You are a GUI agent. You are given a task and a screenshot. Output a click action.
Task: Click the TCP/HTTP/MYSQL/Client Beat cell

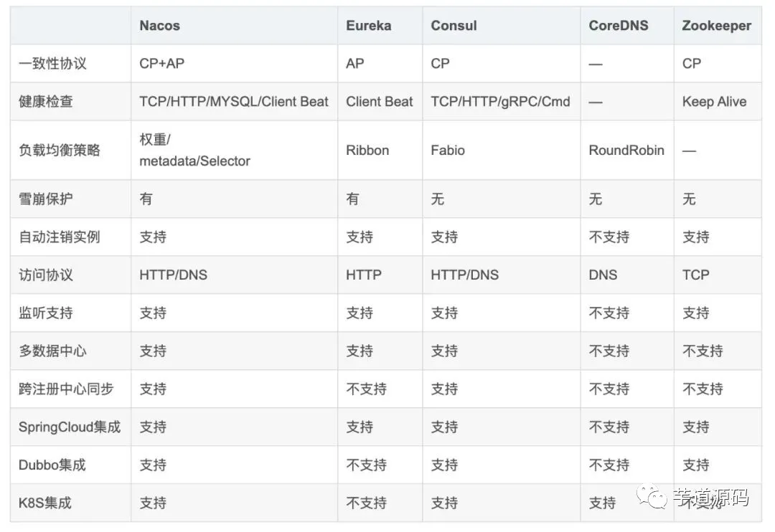pos(234,102)
